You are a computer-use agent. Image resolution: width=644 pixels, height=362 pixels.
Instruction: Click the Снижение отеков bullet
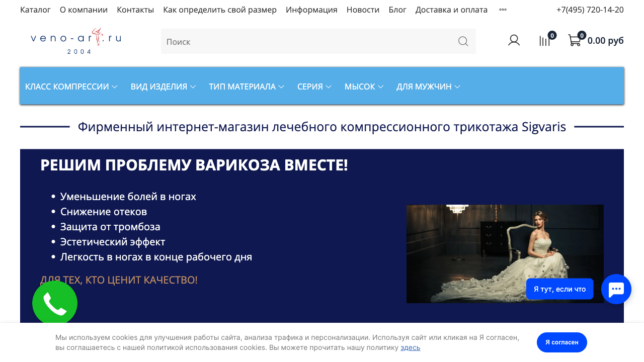pos(104,212)
